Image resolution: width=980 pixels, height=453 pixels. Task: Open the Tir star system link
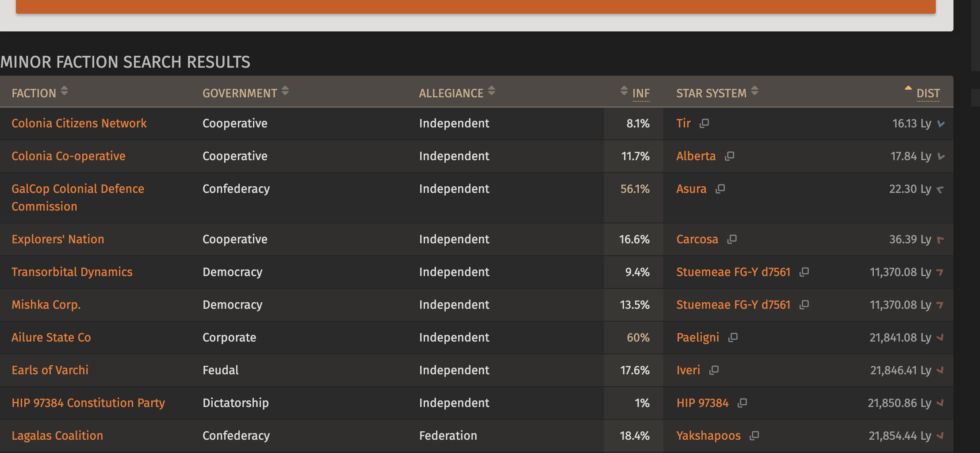pos(683,123)
